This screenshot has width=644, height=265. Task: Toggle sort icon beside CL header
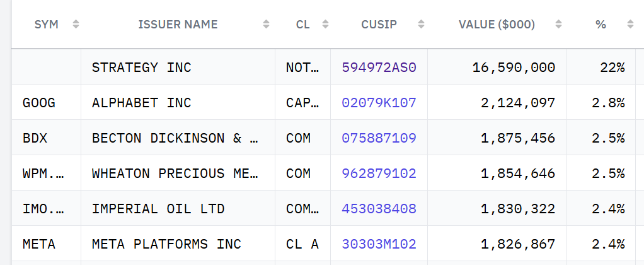point(325,24)
